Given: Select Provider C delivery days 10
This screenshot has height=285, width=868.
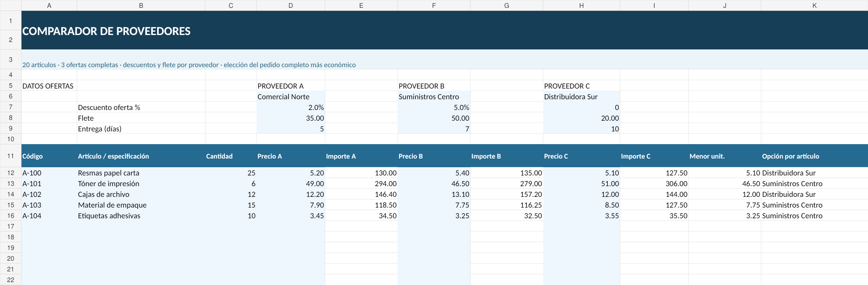Looking at the screenshot, I should pos(581,128).
